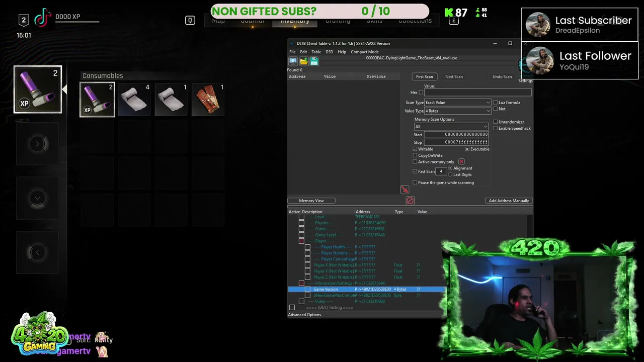This screenshot has width=644, height=362.
Task: Select the bNewGamePlusCompl row
Action: click(366, 295)
